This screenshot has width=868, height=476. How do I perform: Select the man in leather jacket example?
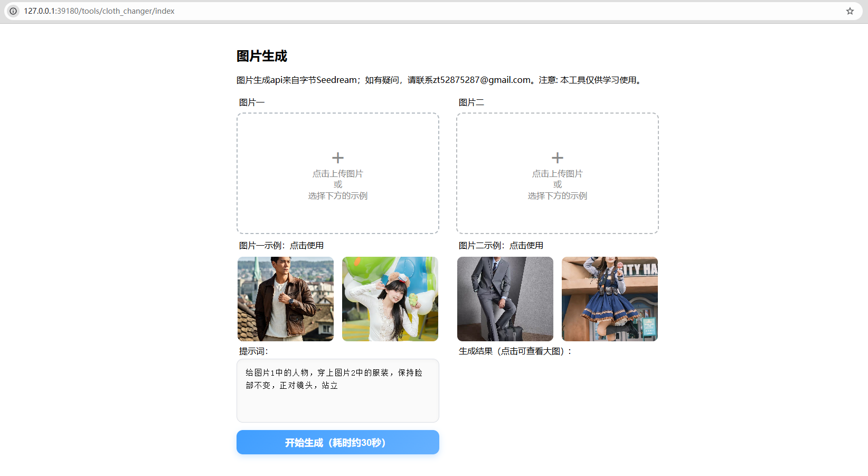286,299
